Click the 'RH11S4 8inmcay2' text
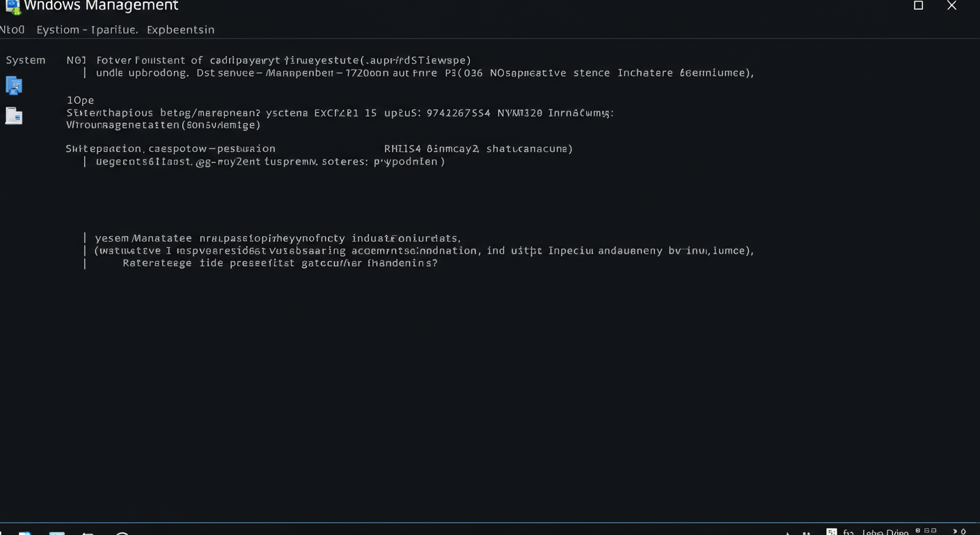 click(478, 149)
